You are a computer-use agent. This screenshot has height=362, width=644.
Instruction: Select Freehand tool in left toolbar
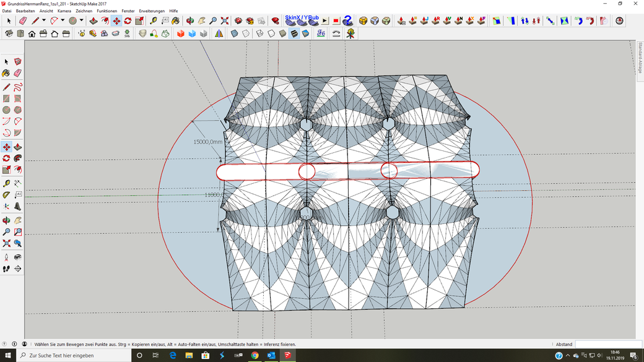18,87
